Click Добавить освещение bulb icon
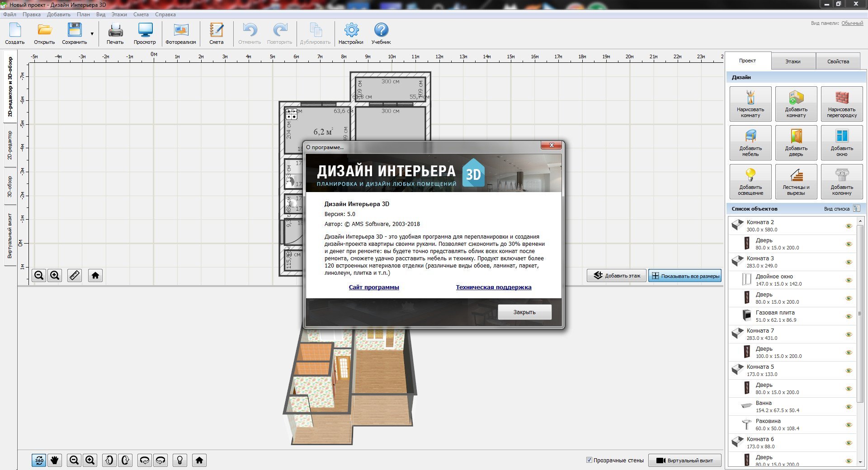The image size is (868, 470). click(750, 182)
